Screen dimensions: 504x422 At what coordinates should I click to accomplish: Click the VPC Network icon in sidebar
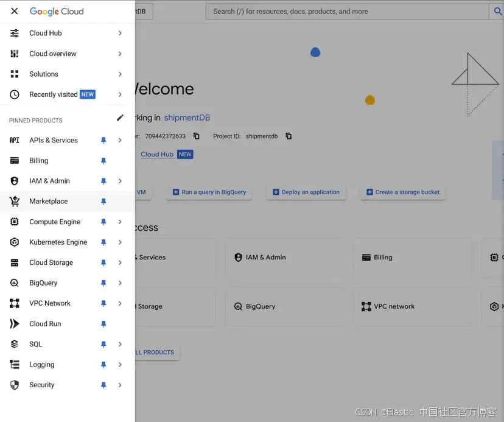pos(15,303)
